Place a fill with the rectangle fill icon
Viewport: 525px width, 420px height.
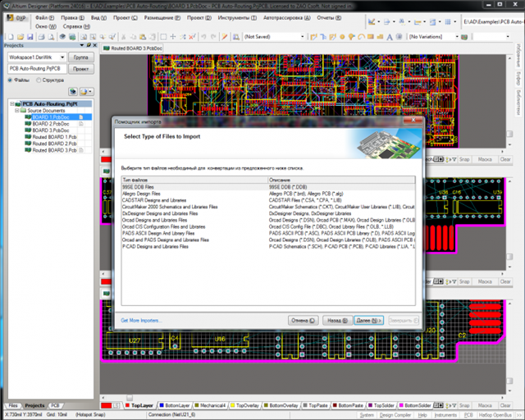pos(370,37)
